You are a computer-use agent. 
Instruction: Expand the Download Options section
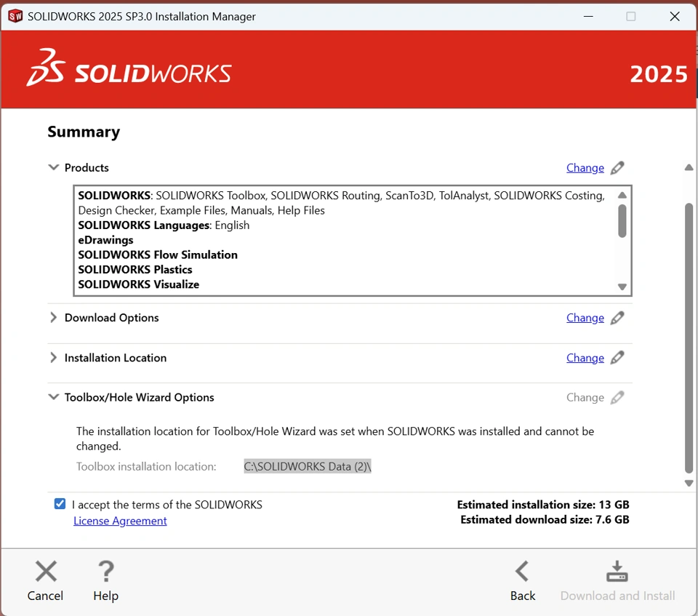coord(53,318)
